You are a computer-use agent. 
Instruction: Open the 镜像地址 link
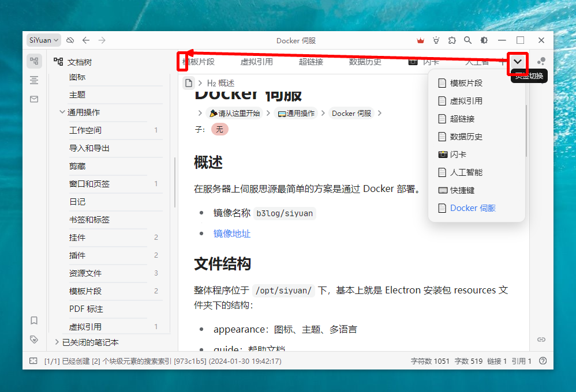point(232,233)
